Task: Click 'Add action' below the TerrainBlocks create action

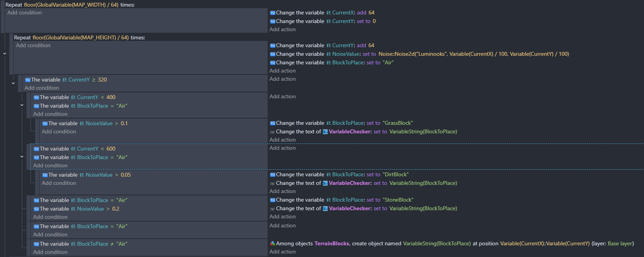Action: [282, 252]
